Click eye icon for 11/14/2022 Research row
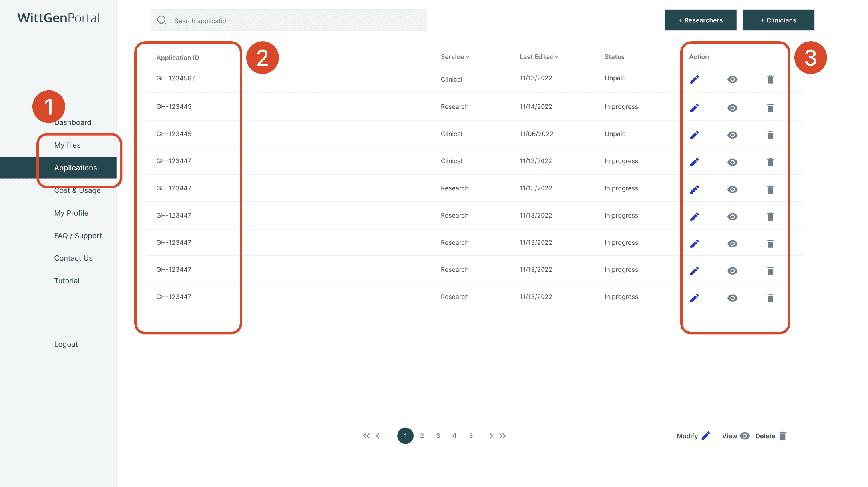The width and height of the screenshot is (868, 487). [x=732, y=108]
